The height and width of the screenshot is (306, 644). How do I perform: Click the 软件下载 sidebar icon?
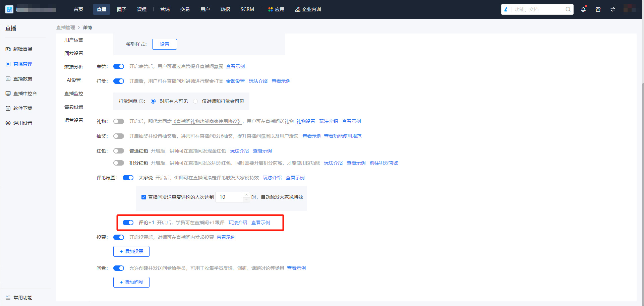[x=8, y=108]
